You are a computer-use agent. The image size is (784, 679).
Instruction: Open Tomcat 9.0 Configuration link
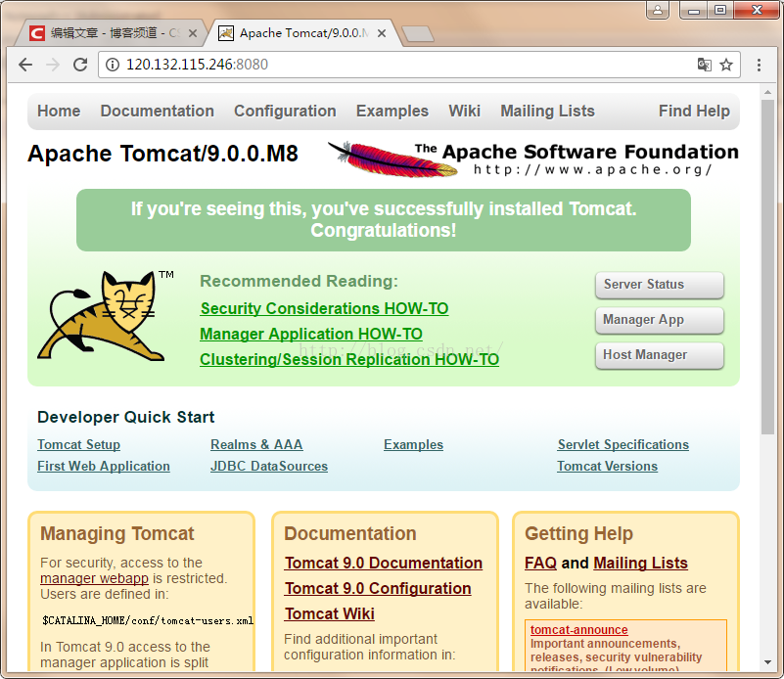tap(378, 589)
